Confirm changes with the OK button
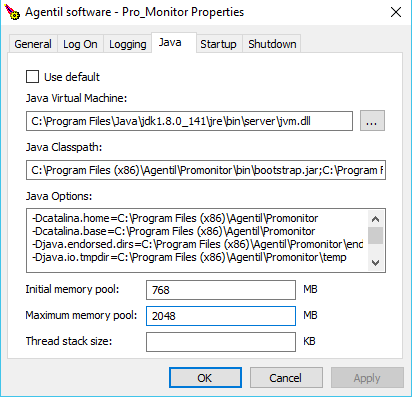This screenshot has height=397, width=412. click(205, 378)
